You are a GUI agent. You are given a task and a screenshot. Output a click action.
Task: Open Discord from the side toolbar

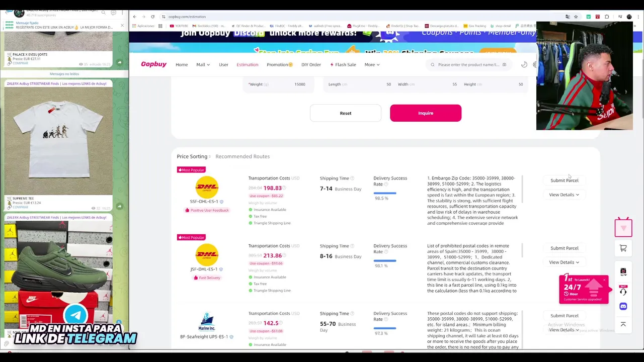pos(623,306)
